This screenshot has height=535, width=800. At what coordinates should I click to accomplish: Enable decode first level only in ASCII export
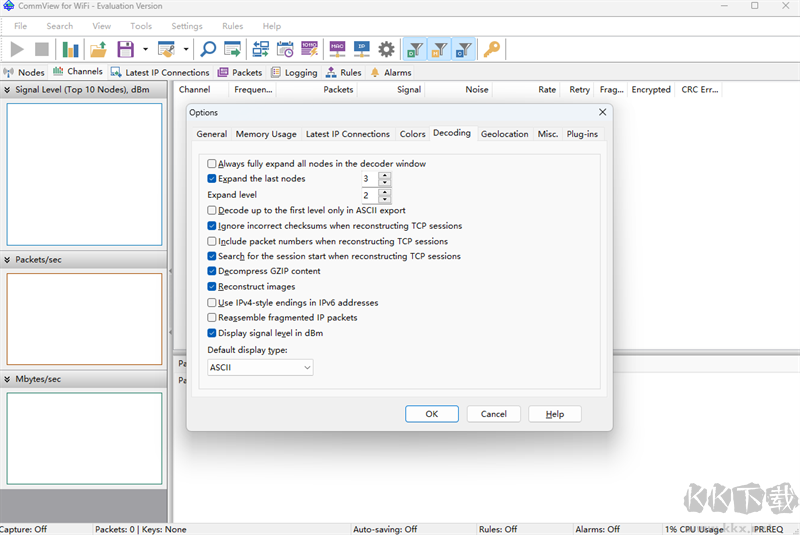point(212,210)
